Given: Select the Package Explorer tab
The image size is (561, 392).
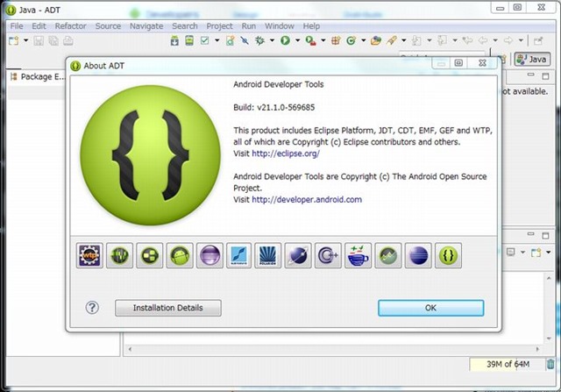Looking at the screenshot, I should click(x=39, y=76).
